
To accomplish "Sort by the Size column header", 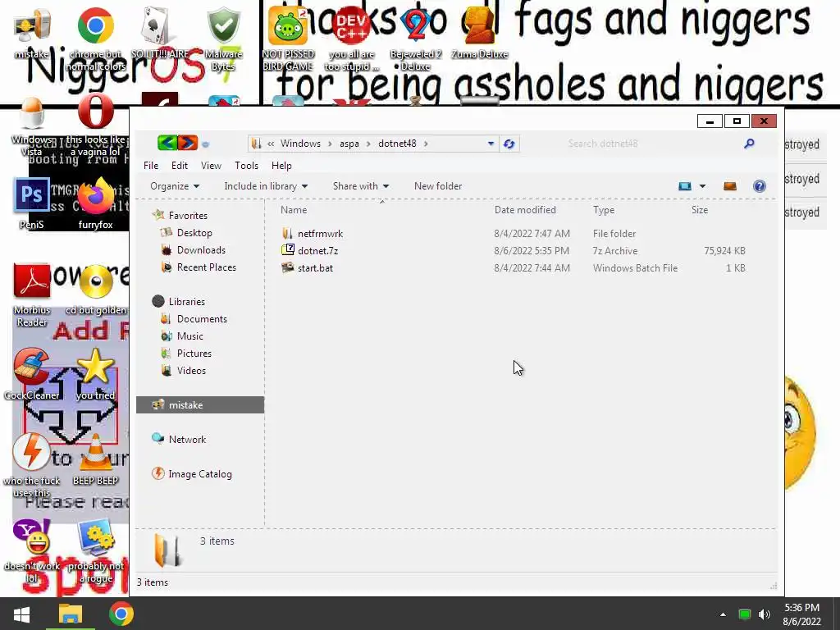I will [x=700, y=210].
